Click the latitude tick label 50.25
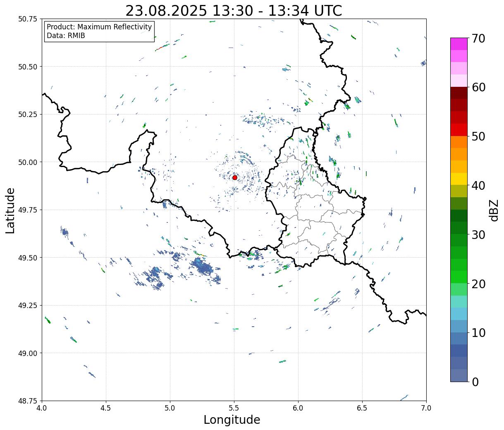 tap(28, 115)
